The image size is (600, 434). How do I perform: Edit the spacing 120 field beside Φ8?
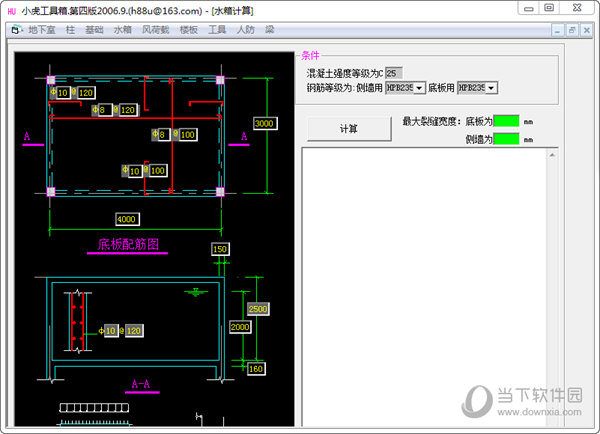127,110
